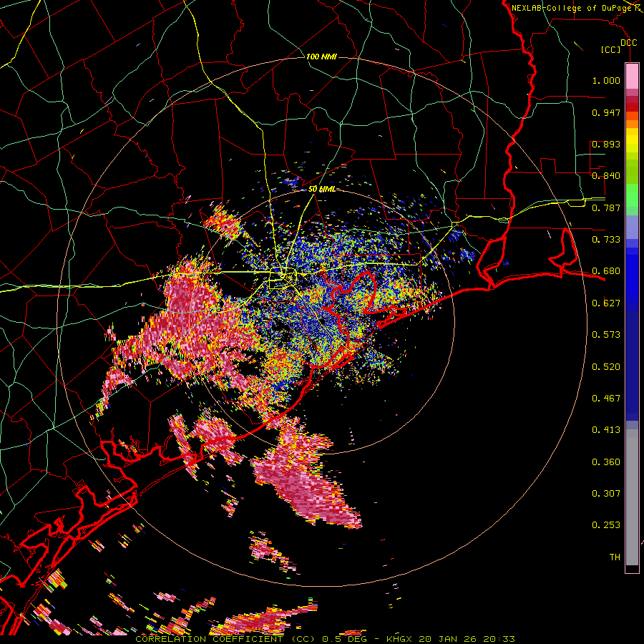
Task: Select the 0.467 scale value
Action: pos(606,399)
